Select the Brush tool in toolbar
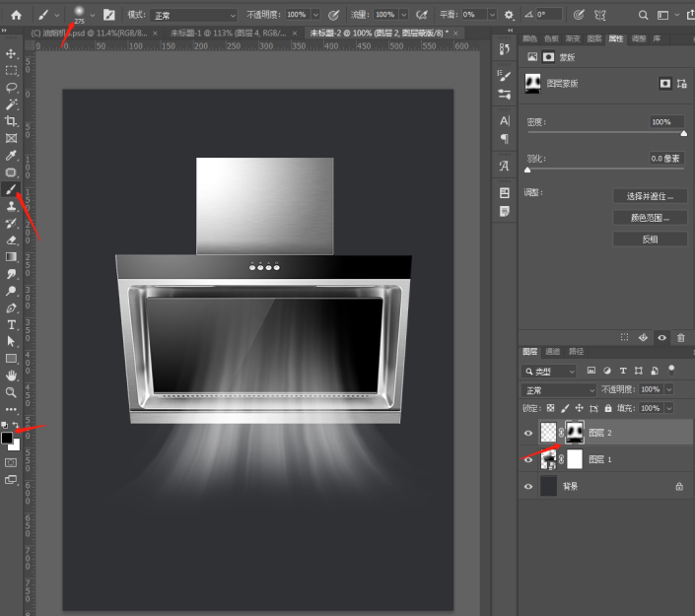Image resolution: width=695 pixels, height=616 pixels. click(11, 189)
